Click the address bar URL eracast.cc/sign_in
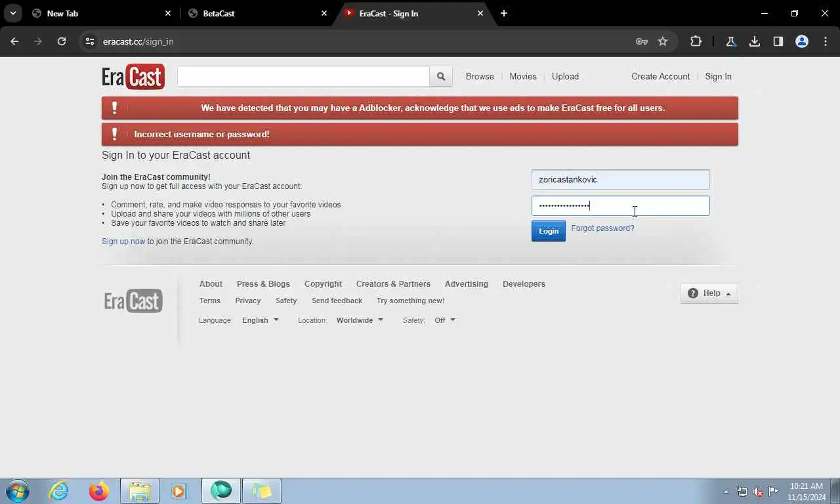This screenshot has height=504, width=840. click(x=138, y=41)
